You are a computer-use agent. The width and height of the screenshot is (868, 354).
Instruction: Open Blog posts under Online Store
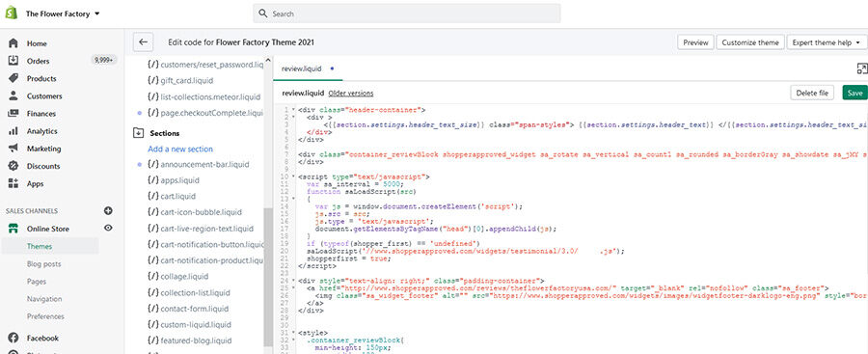[x=43, y=264]
